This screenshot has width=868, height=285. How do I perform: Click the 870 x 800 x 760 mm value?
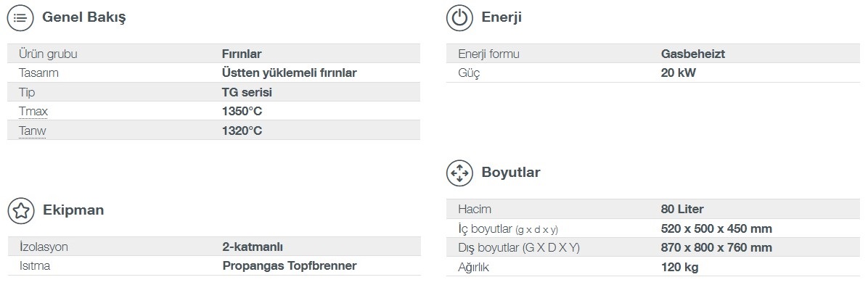[x=716, y=248]
